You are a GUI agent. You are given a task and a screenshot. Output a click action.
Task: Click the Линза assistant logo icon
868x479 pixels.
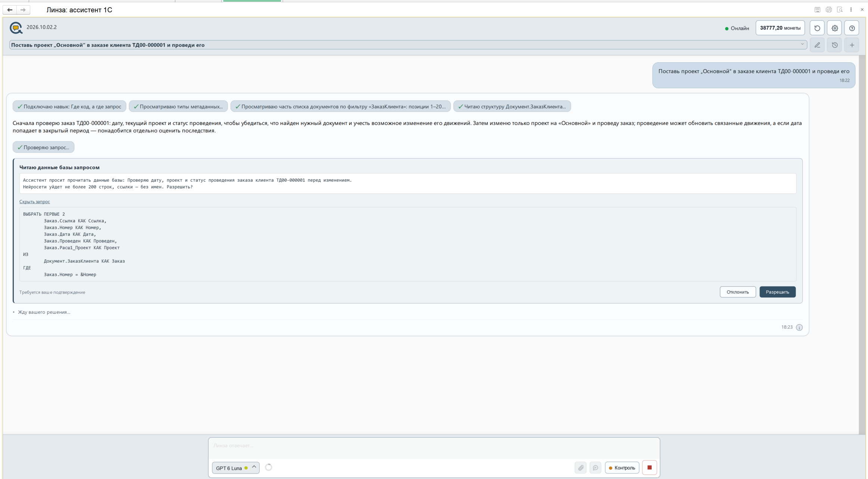click(16, 28)
